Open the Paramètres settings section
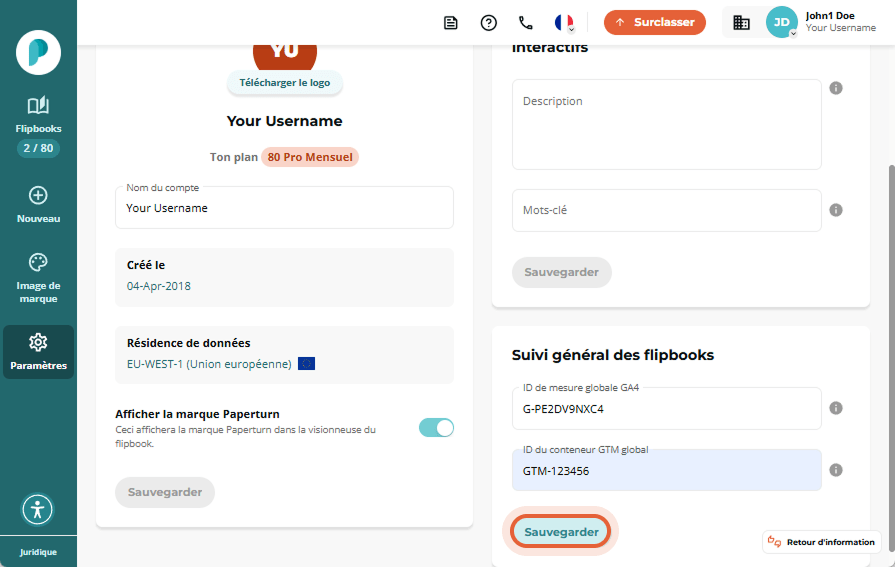Screen dimensions: 895x567 coord(38,352)
